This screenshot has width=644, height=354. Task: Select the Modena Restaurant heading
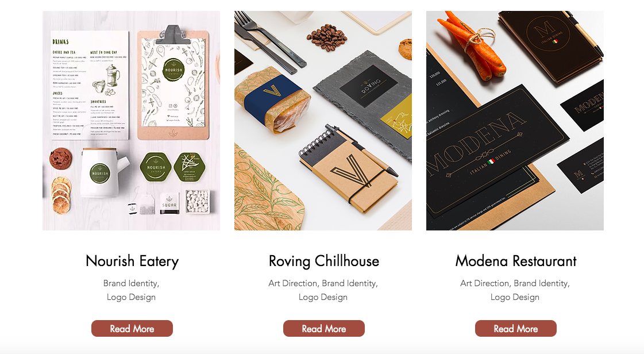pos(515,261)
